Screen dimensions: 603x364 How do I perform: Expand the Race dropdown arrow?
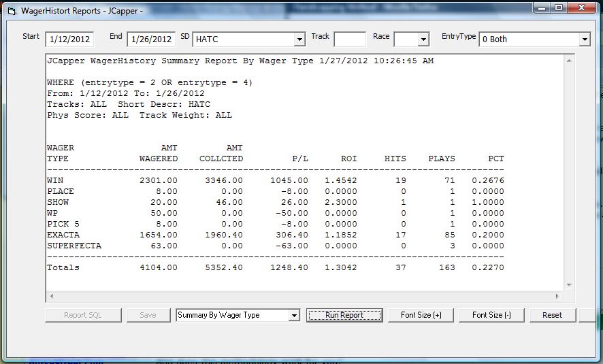click(x=423, y=39)
